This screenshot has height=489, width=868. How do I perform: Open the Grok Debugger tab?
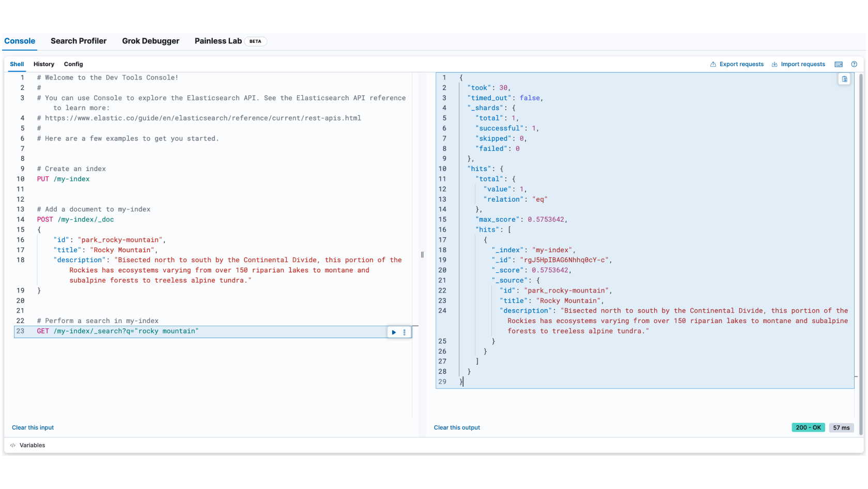tap(150, 41)
